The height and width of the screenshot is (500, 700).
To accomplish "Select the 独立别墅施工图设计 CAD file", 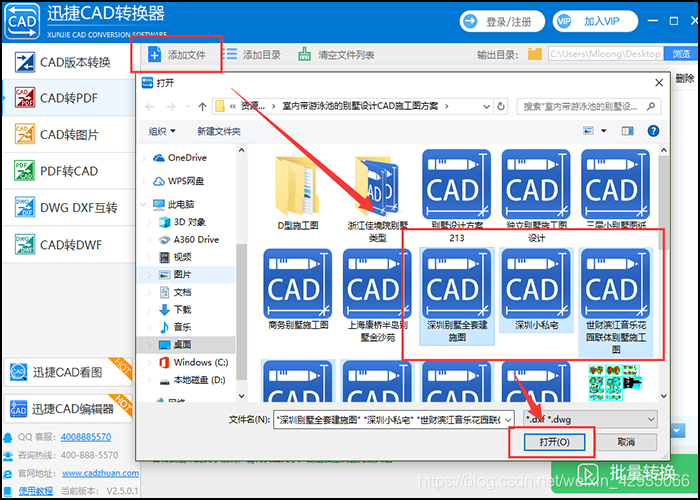I will (536, 195).
